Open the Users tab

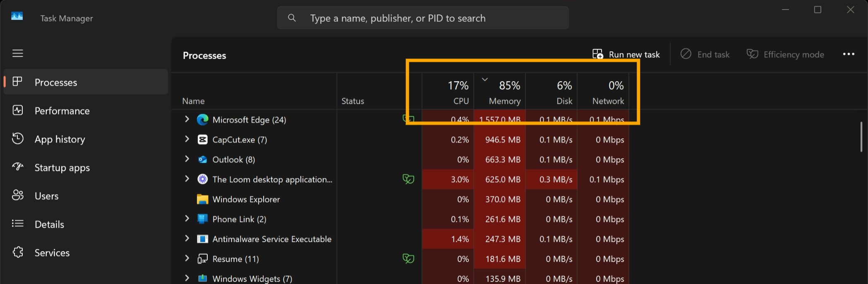(86, 196)
